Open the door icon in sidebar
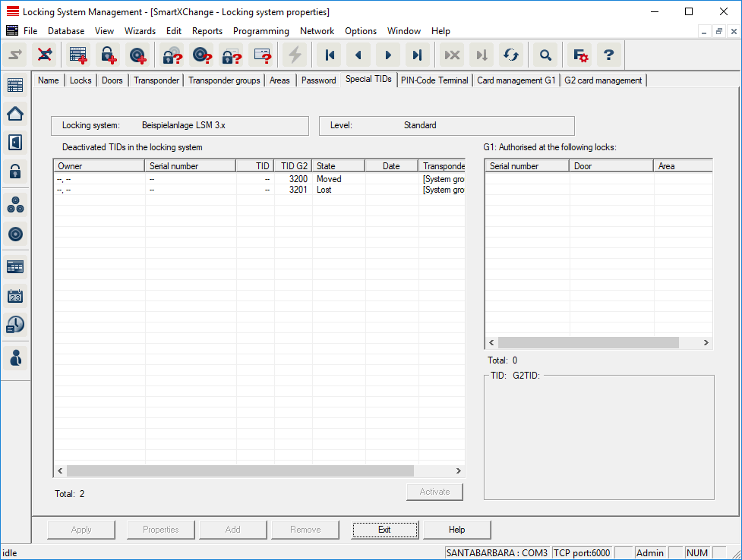Viewport: 742px width, 560px height. 15,143
